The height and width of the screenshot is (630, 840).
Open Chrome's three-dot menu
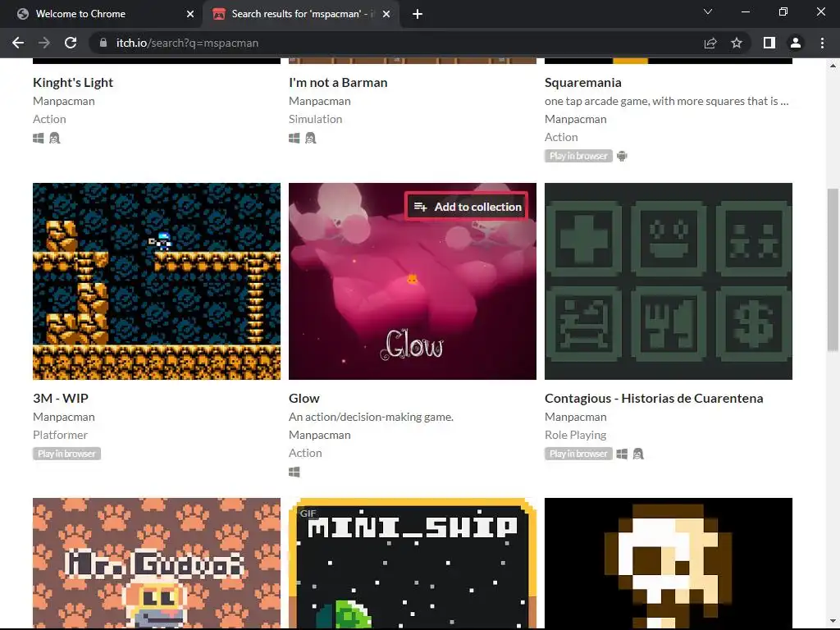click(x=822, y=43)
